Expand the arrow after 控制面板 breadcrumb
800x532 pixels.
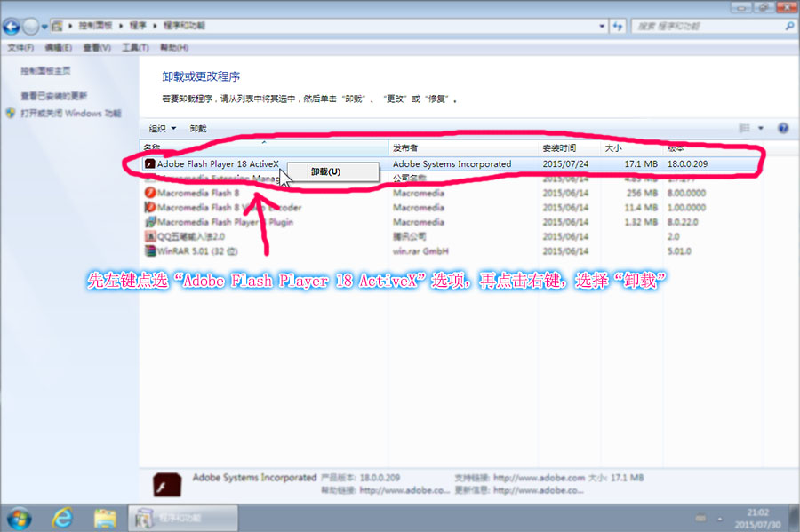point(121,26)
